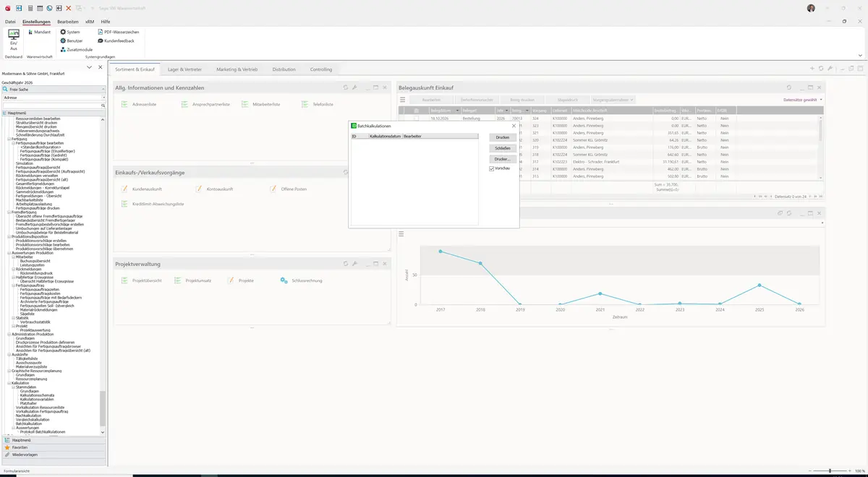Collapse the Stammdaten tree node
The height and width of the screenshot is (477, 868).
[x=13, y=387]
